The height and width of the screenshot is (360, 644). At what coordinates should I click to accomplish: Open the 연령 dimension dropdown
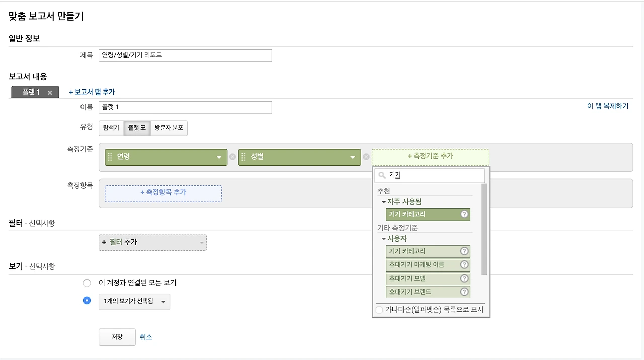[219, 157]
